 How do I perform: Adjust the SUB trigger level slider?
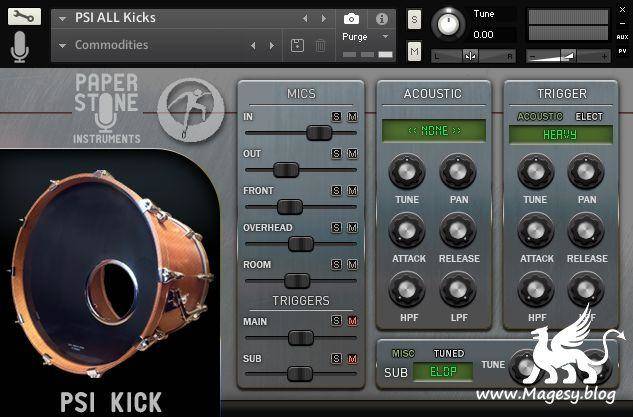pos(300,374)
